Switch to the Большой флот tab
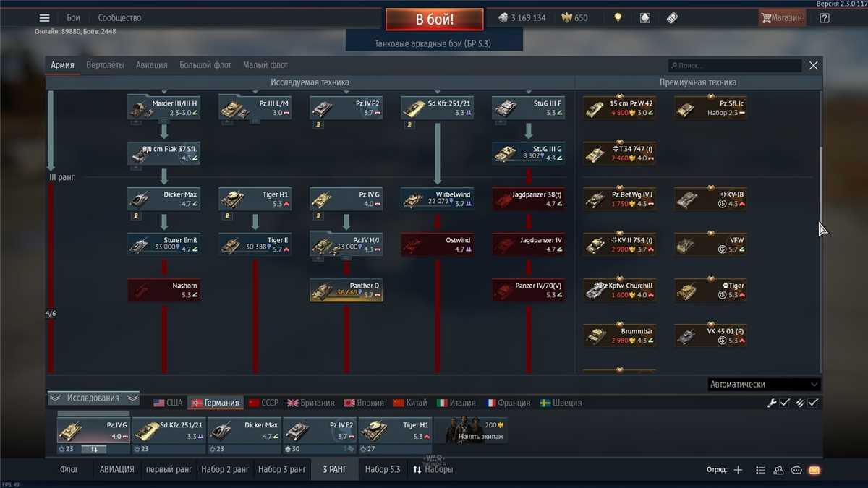 (x=205, y=65)
